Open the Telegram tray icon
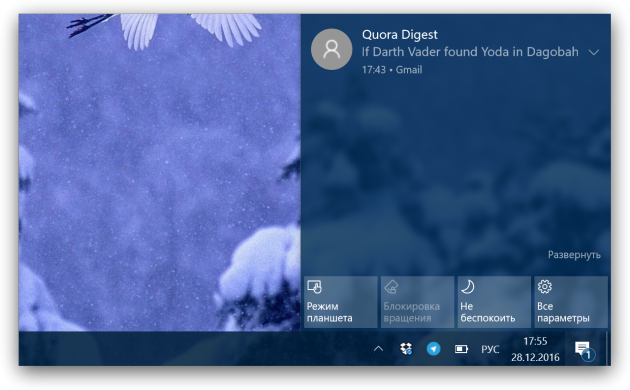Image resolution: width=630 pixels, height=390 pixels. pyautogui.click(x=433, y=349)
